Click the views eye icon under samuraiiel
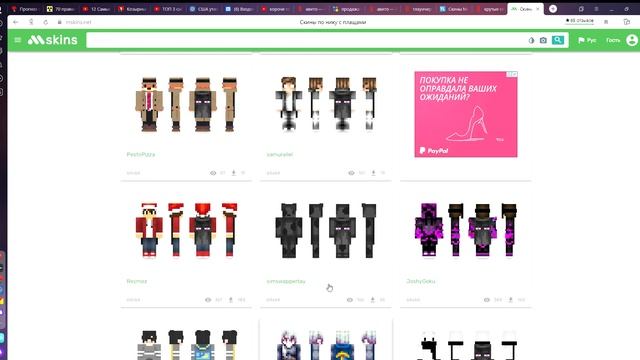Viewport: 640px width, 360px height. [351, 173]
